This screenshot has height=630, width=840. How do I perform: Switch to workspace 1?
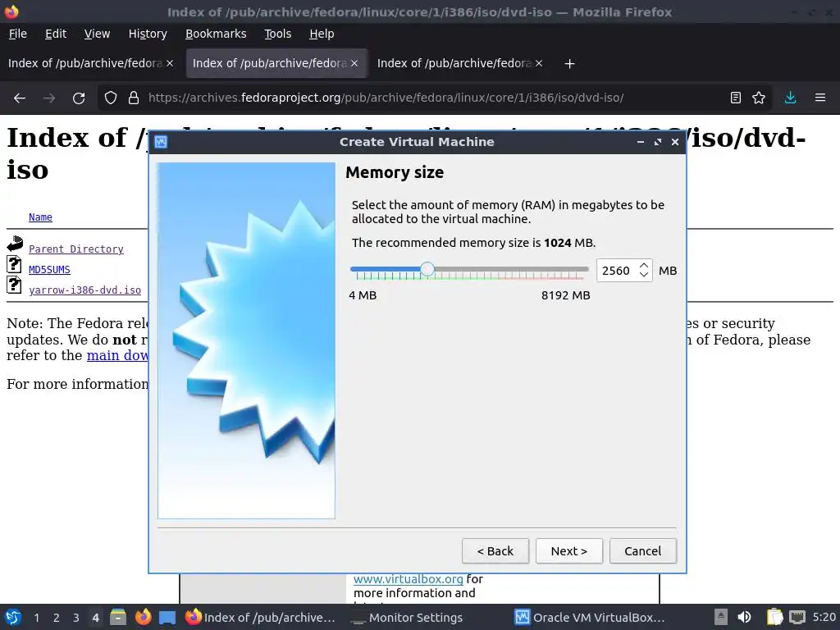click(x=36, y=618)
